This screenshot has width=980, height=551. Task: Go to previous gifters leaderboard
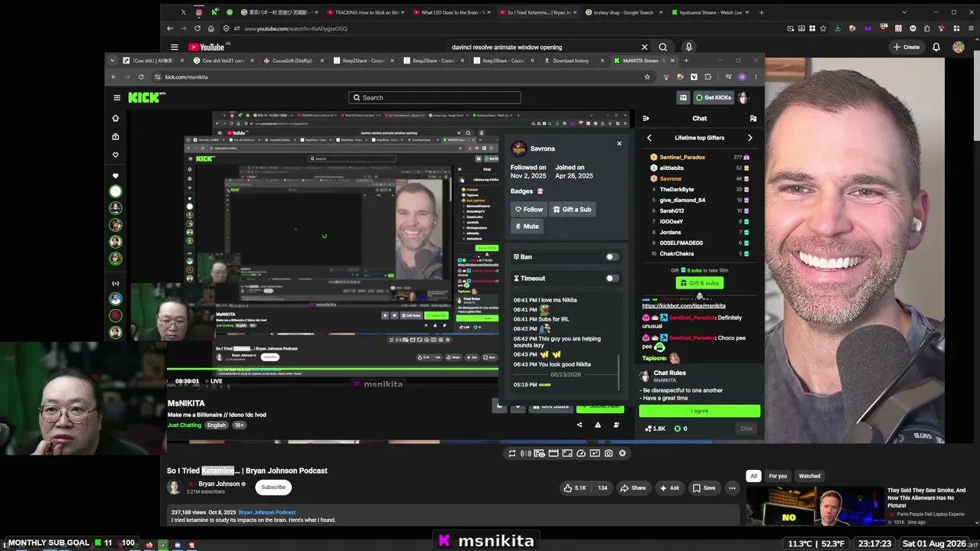[649, 138]
